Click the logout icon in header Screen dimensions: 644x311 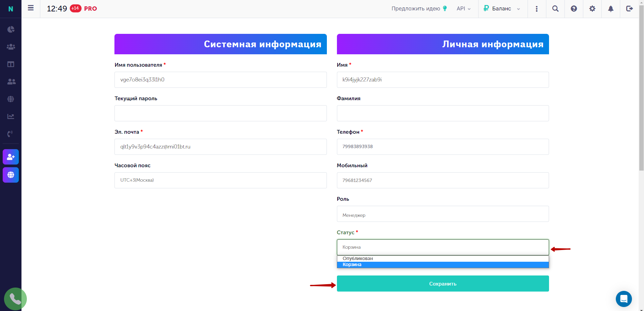[x=630, y=9]
